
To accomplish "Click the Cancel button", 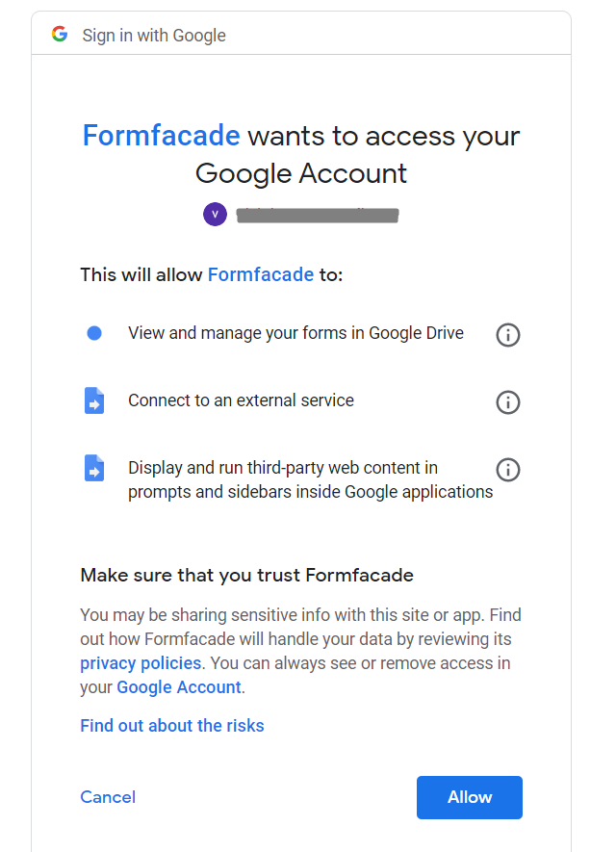I will 107,797.
